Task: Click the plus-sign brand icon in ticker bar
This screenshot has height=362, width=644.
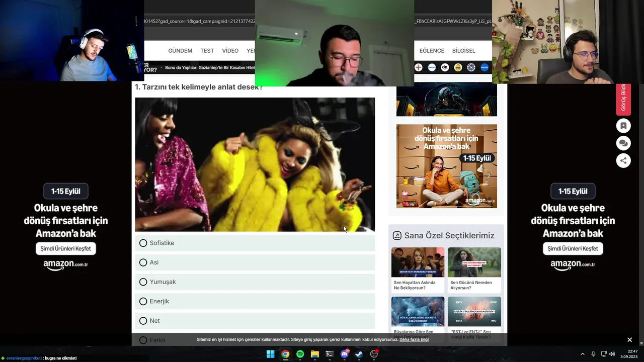Action: 418,67
